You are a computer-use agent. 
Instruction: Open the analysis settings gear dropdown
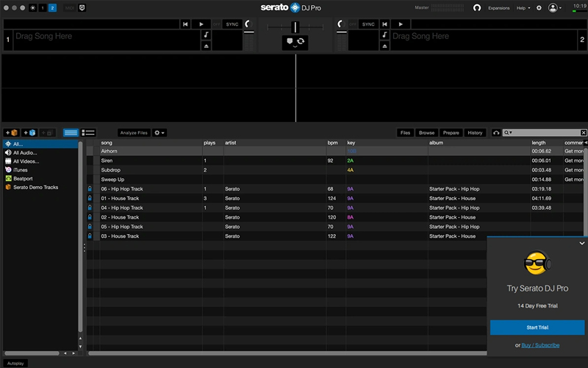(x=159, y=132)
